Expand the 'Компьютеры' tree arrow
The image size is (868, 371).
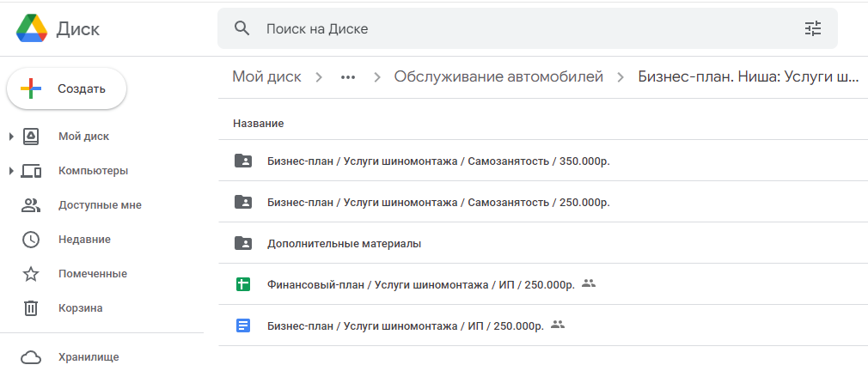coord(12,171)
